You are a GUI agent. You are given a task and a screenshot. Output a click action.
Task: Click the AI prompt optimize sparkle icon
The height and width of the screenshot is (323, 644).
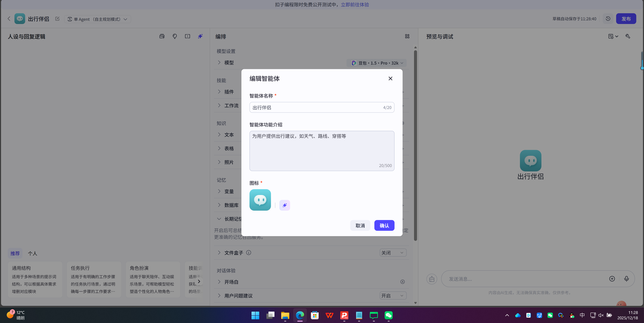tap(200, 36)
